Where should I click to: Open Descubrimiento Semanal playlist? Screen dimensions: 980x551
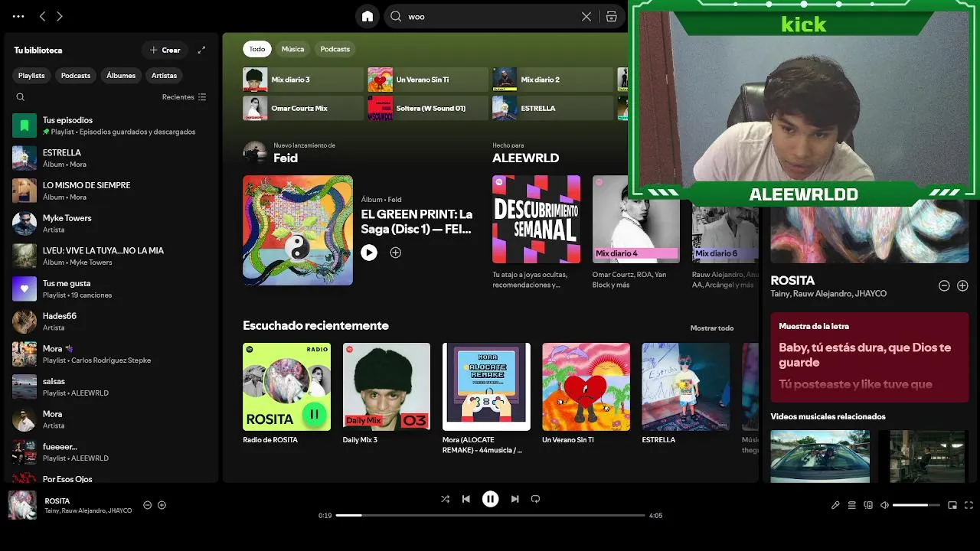536,220
